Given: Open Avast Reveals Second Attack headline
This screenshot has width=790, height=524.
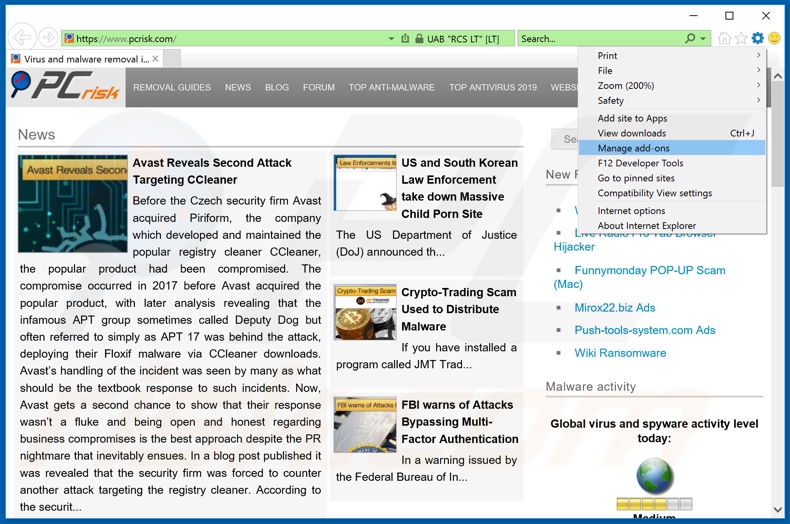Looking at the screenshot, I should click(212, 171).
